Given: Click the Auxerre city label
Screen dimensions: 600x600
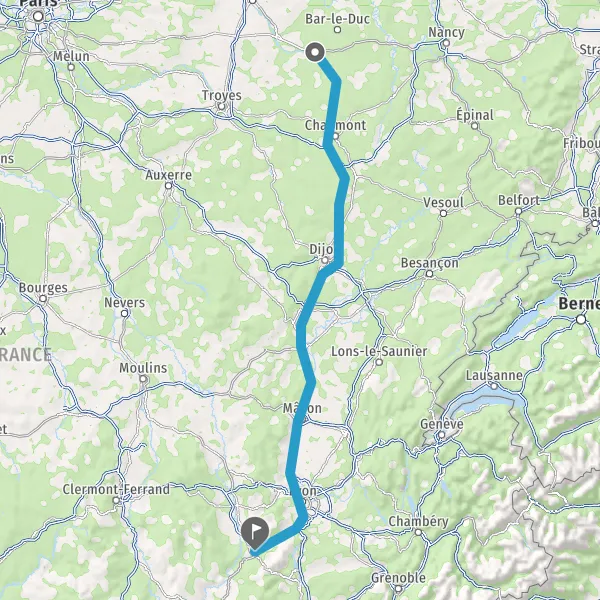Looking at the screenshot, I should click(x=169, y=175).
